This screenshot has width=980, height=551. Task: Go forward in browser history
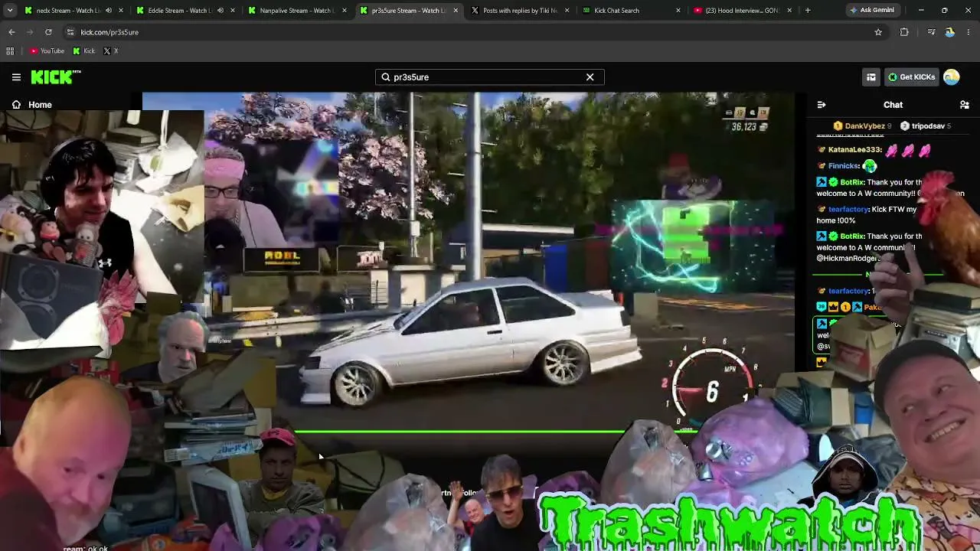click(x=30, y=32)
